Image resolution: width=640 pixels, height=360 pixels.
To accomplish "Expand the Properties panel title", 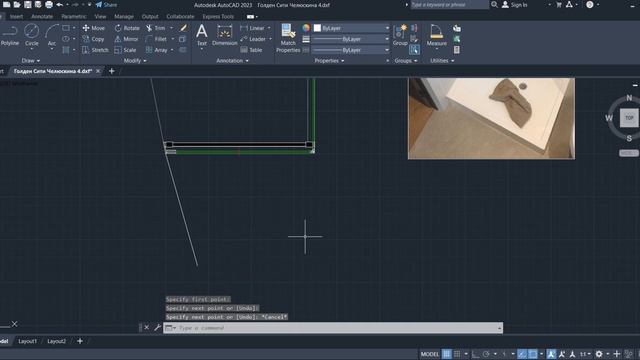I will coord(329,60).
